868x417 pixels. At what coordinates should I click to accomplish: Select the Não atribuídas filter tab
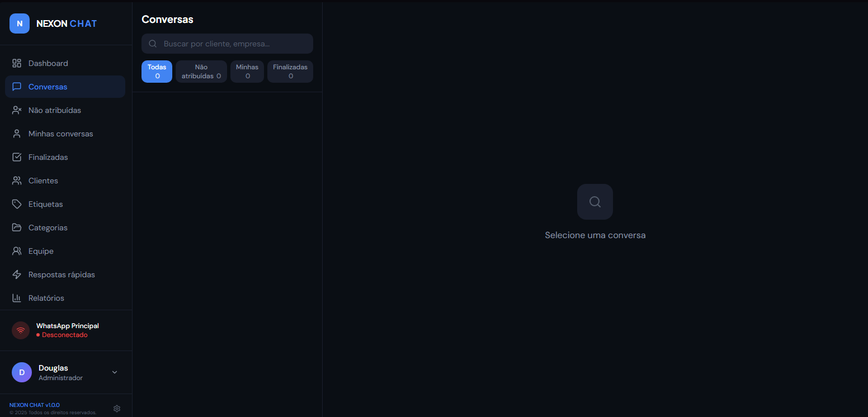[201, 72]
